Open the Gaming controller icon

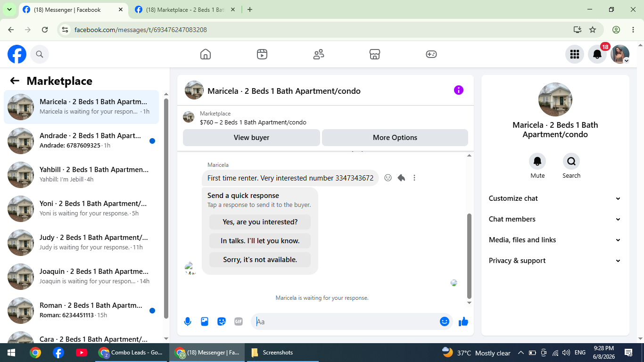(x=431, y=54)
